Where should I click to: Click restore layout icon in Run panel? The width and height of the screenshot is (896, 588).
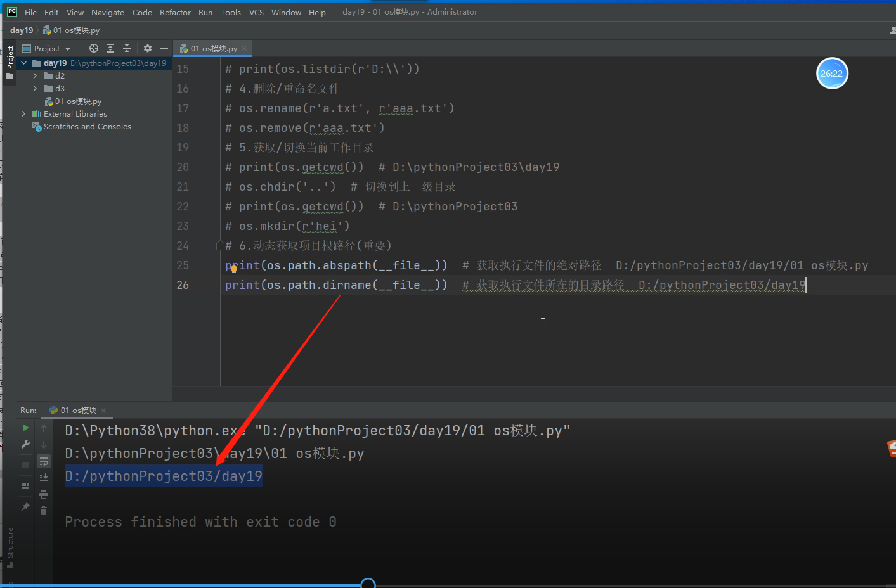click(x=25, y=486)
